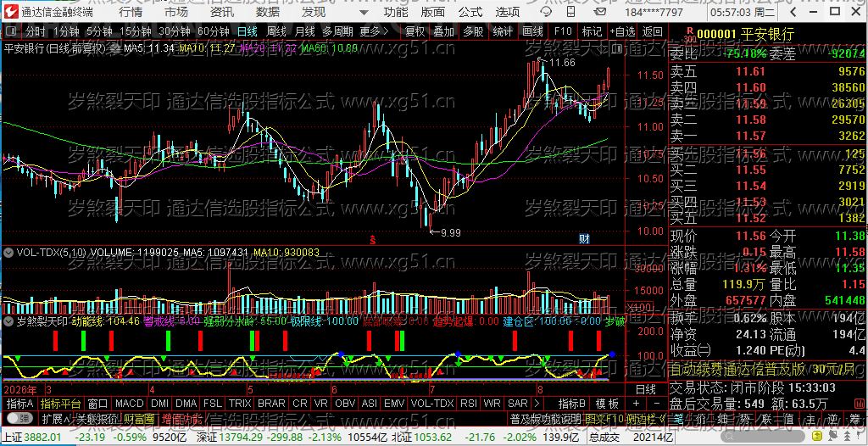
Task: Click the 复权 button
Action: (x=415, y=31)
